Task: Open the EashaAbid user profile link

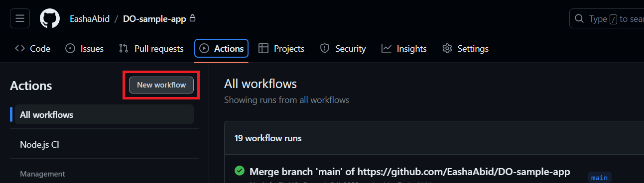Action: point(89,19)
